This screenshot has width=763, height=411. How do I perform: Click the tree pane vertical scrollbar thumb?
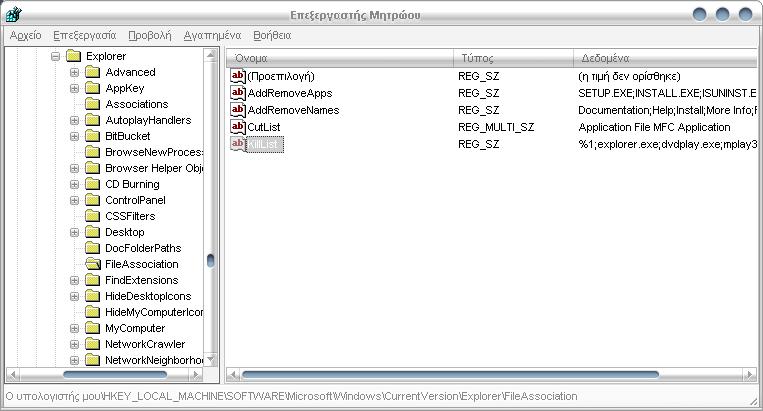[210, 261]
